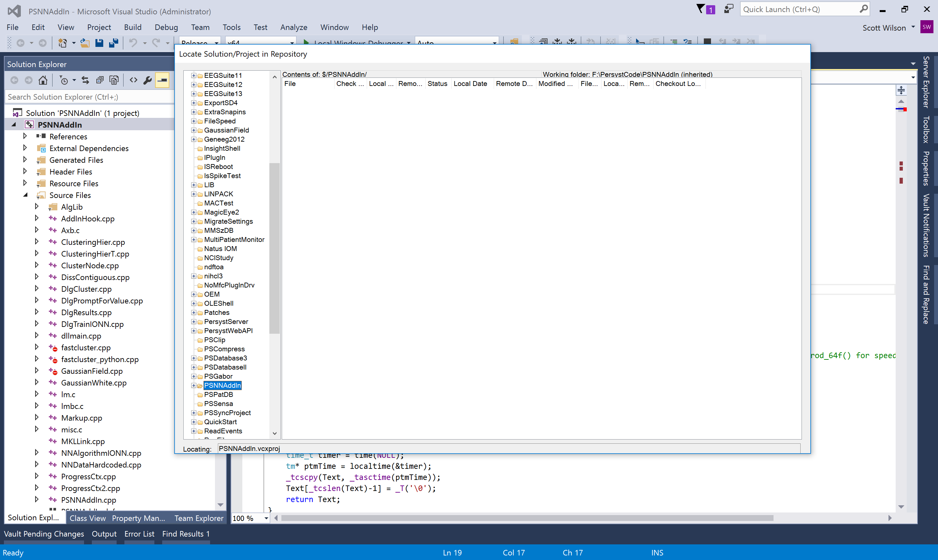Click the View Code icon

133,80
